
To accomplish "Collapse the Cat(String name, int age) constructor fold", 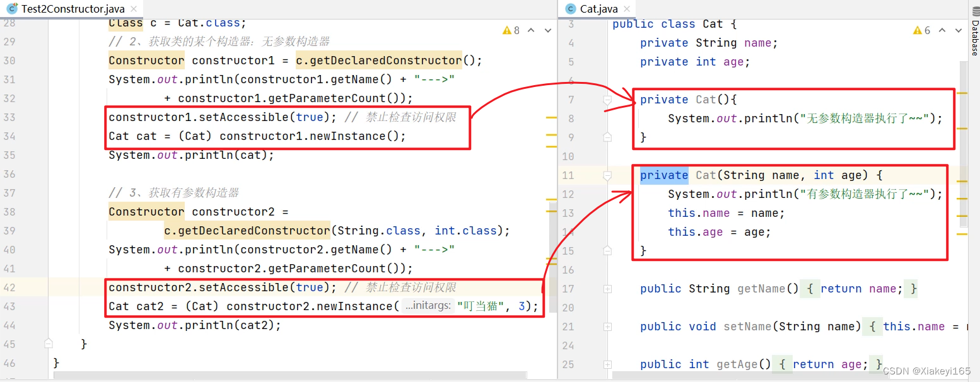I will click(x=607, y=175).
